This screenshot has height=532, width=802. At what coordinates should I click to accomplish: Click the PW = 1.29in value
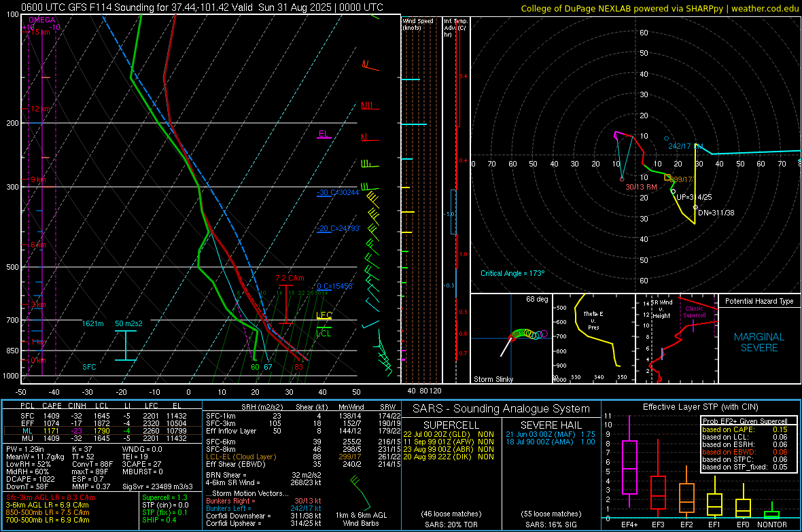tap(24, 449)
